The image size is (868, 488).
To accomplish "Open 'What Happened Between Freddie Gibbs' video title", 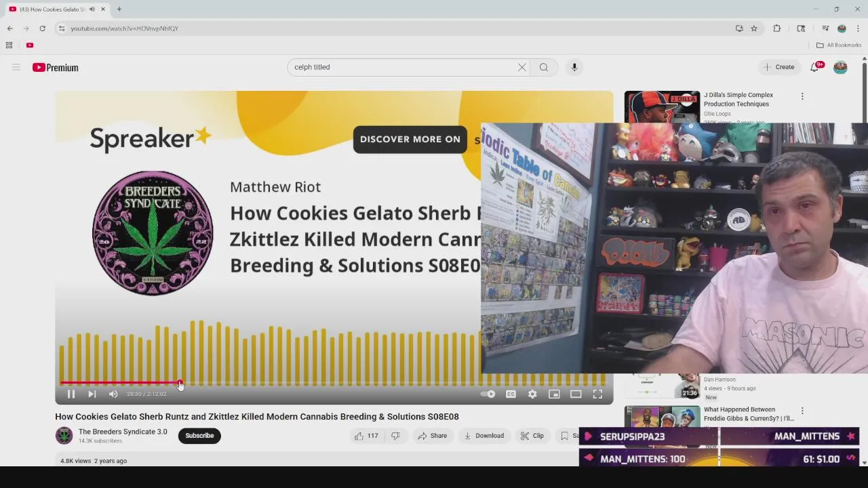I will (x=749, y=414).
